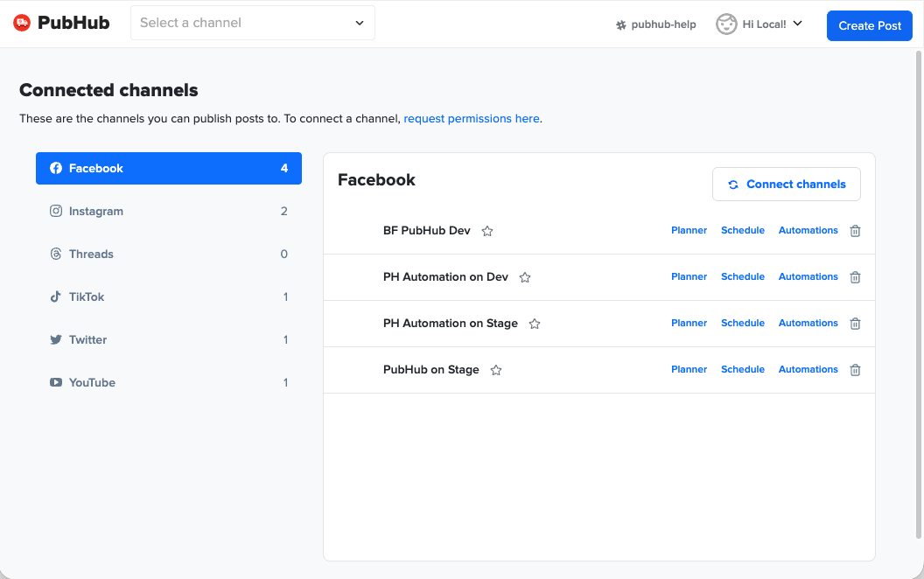Click the PH Automation on Stage name
The image size is (924, 579).
(451, 324)
